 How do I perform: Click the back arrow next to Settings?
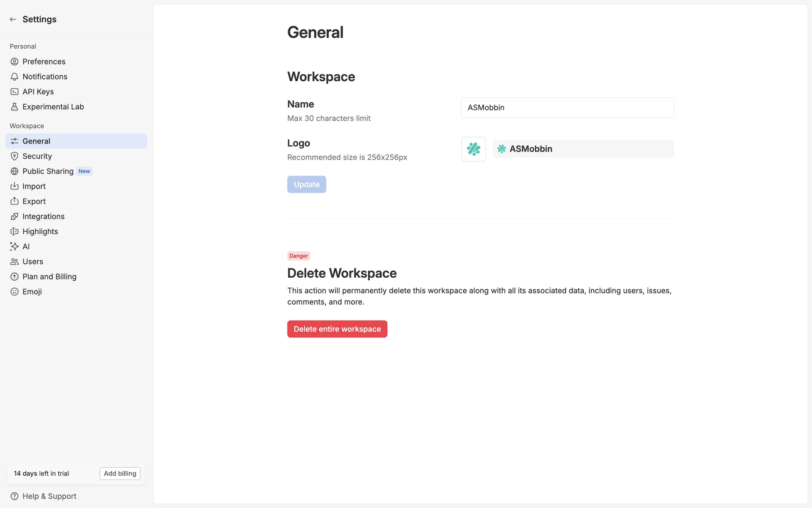click(13, 19)
